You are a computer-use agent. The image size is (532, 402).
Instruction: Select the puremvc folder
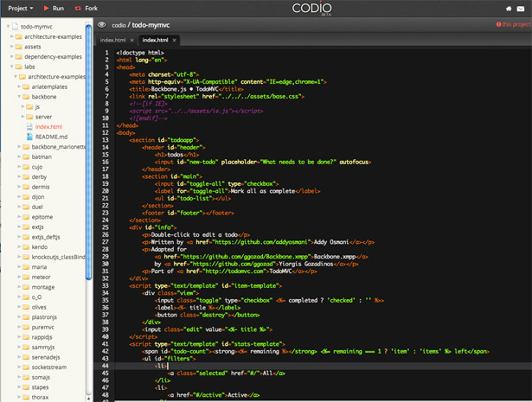tap(42, 327)
